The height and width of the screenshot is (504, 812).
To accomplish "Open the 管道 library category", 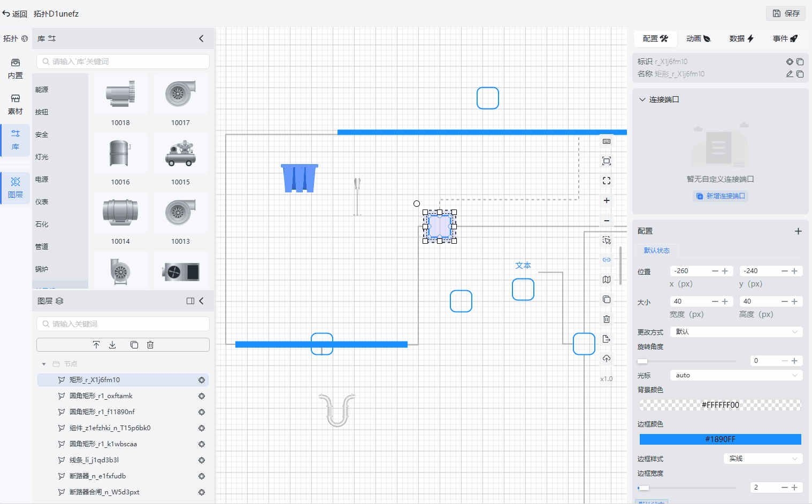I will 42,247.
